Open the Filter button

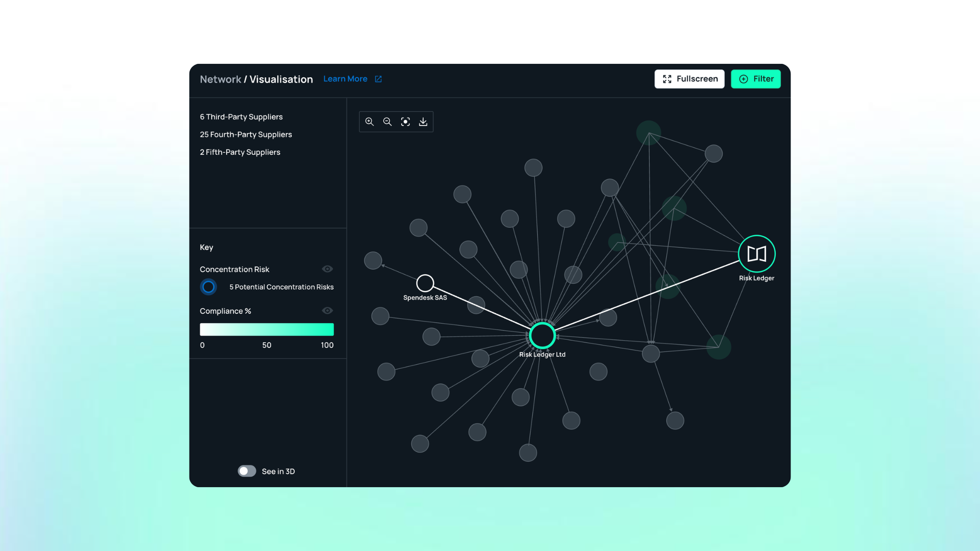point(756,79)
